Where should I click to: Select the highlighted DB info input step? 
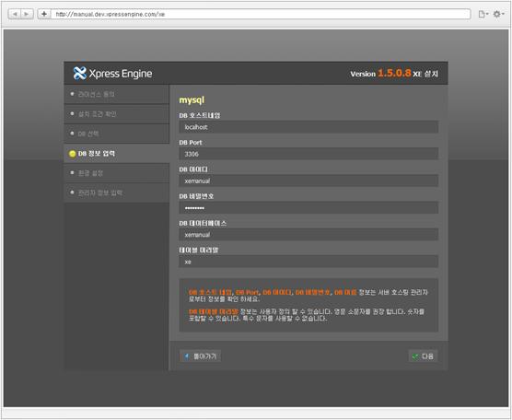[117, 154]
